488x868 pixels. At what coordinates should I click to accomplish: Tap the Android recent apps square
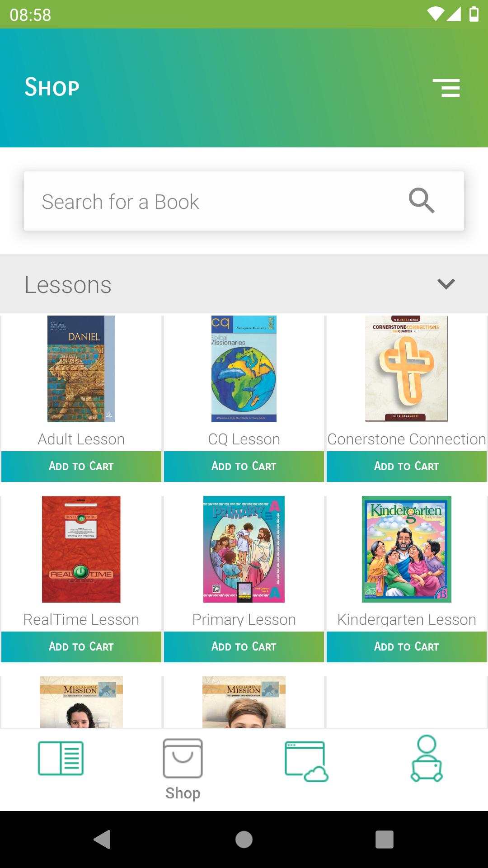point(385,840)
